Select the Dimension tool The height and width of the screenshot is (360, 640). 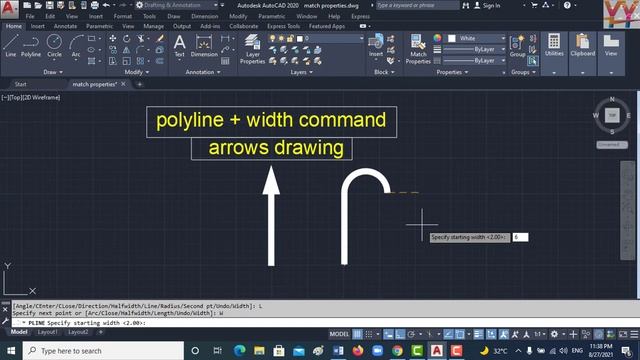[x=204, y=45]
